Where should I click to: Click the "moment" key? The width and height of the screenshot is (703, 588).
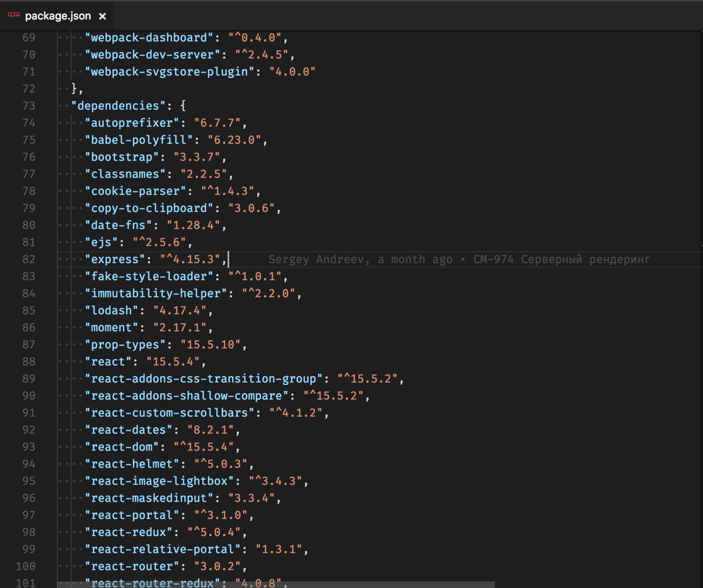click(112, 328)
